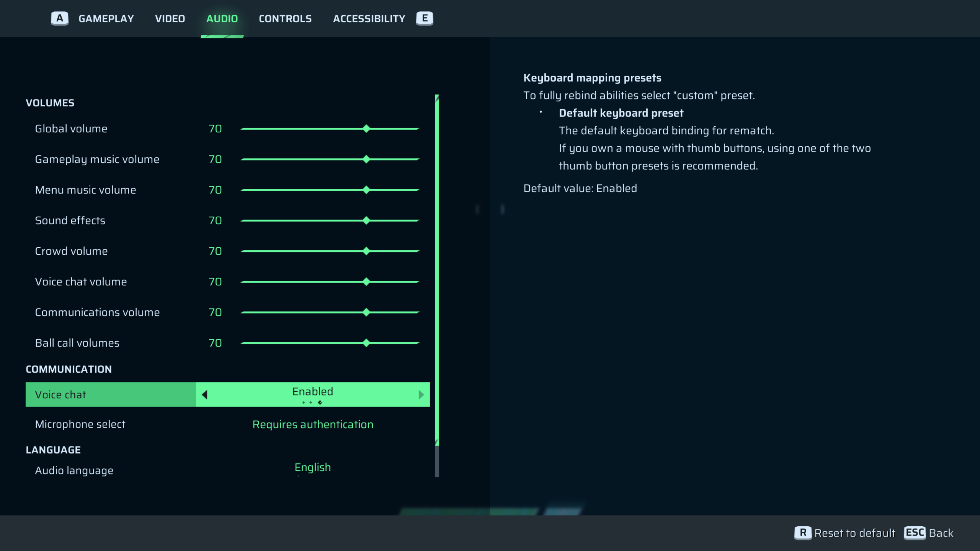Screen dimensions: 980x551
Task: Click right arrow on Voice chat option
Action: tap(421, 395)
